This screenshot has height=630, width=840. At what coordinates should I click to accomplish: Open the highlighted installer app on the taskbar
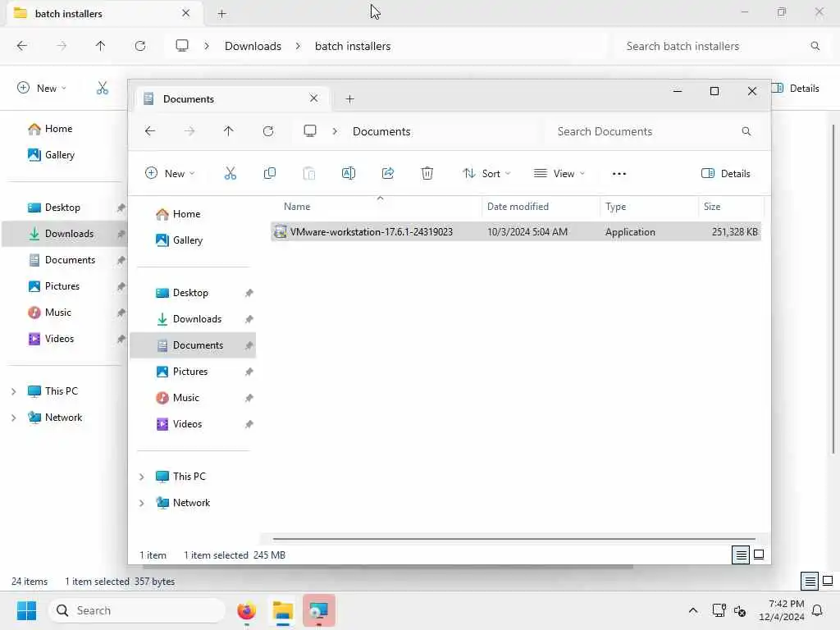point(319,610)
